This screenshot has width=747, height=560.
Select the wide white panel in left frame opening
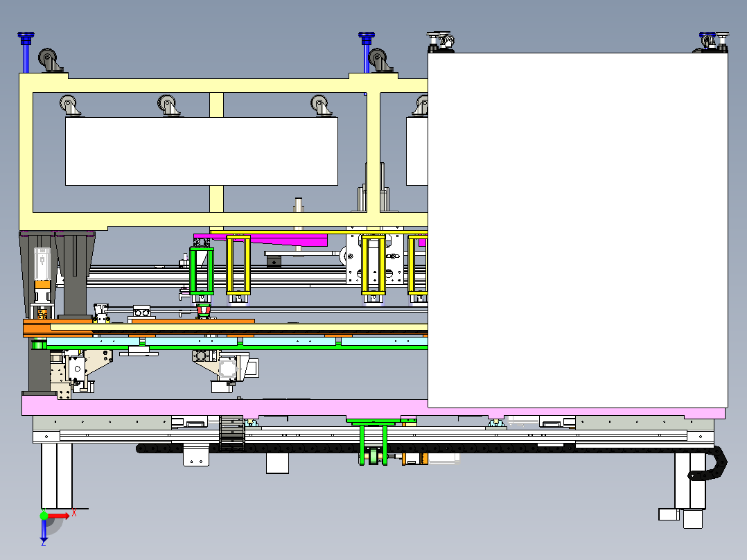point(202,151)
